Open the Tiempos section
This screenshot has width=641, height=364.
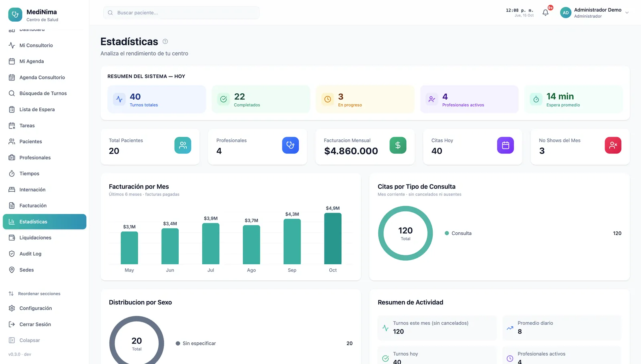(44, 174)
